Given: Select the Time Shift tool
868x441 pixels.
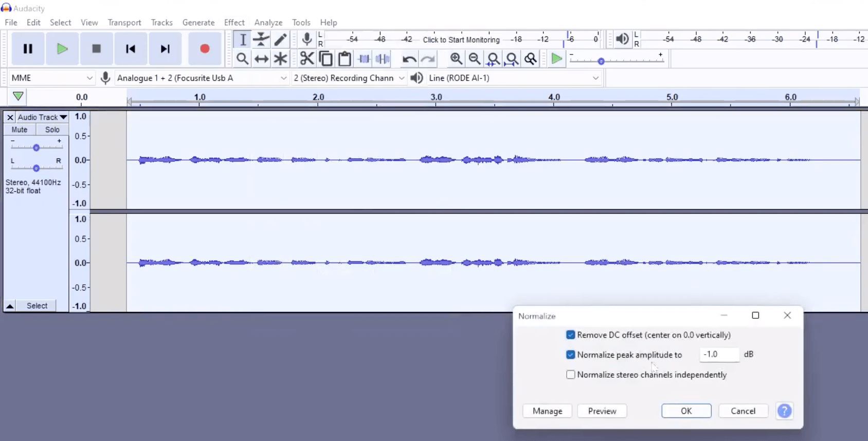Looking at the screenshot, I should point(262,59).
